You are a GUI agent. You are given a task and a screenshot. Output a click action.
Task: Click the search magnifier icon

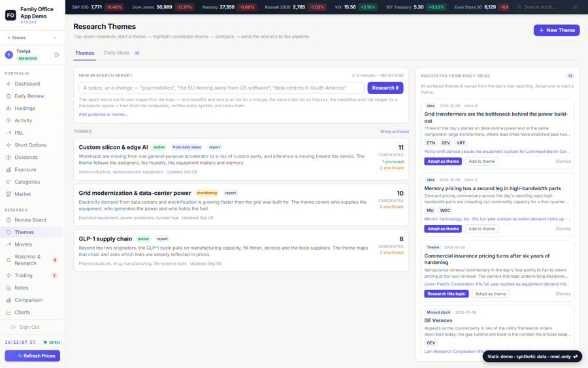(519, 7)
